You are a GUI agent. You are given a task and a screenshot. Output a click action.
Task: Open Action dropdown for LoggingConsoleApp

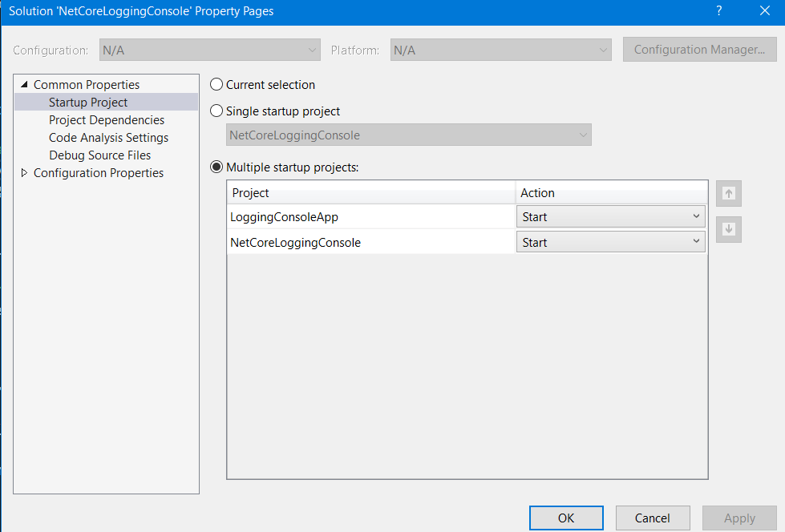click(x=610, y=217)
